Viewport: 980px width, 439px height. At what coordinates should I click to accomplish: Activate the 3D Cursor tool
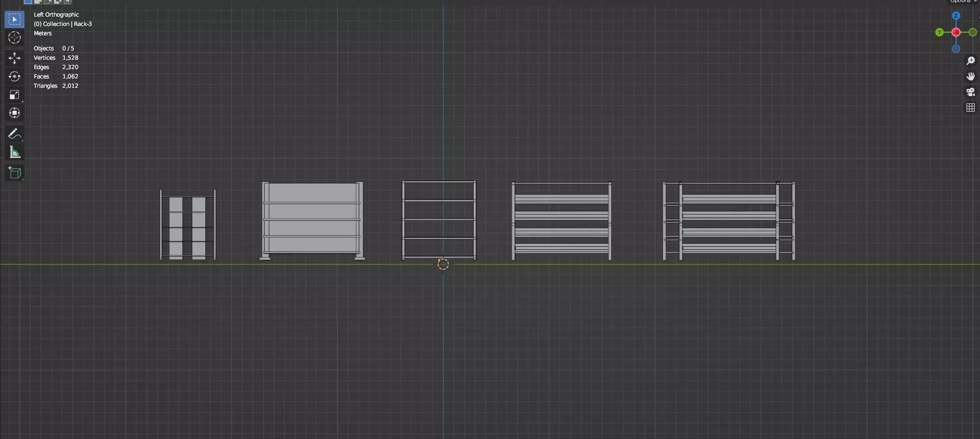click(14, 37)
